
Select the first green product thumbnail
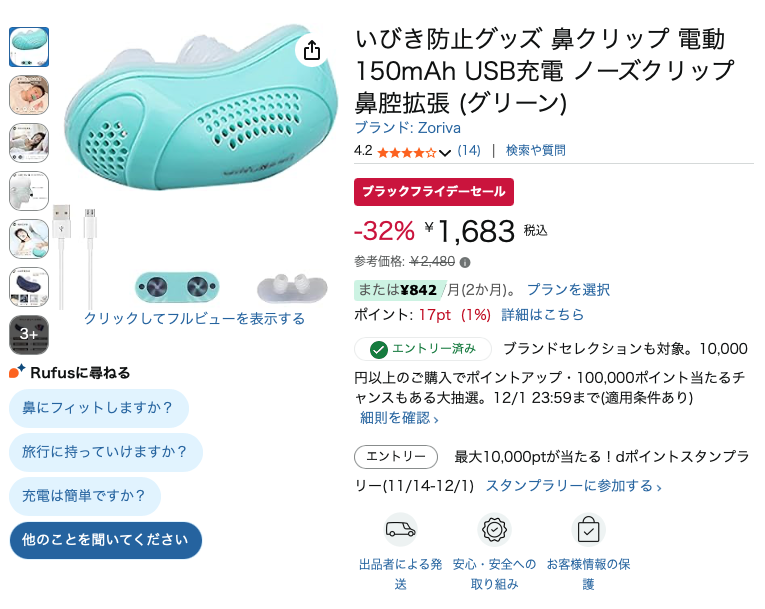[28, 47]
